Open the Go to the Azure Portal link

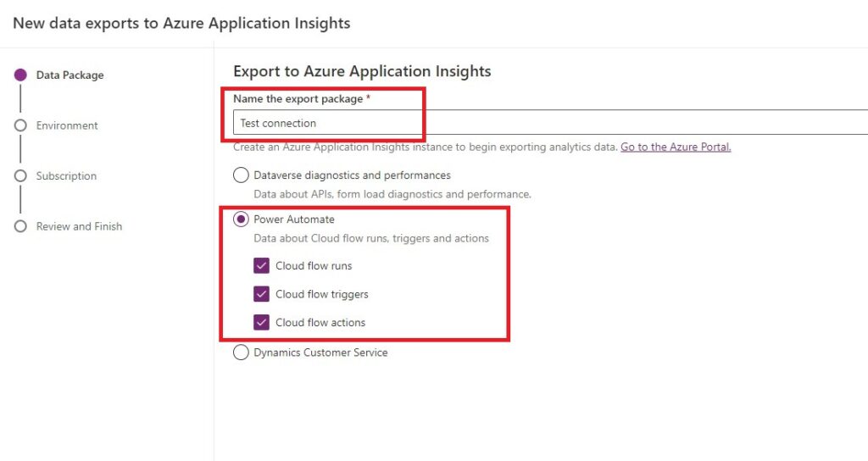click(x=676, y=147)
